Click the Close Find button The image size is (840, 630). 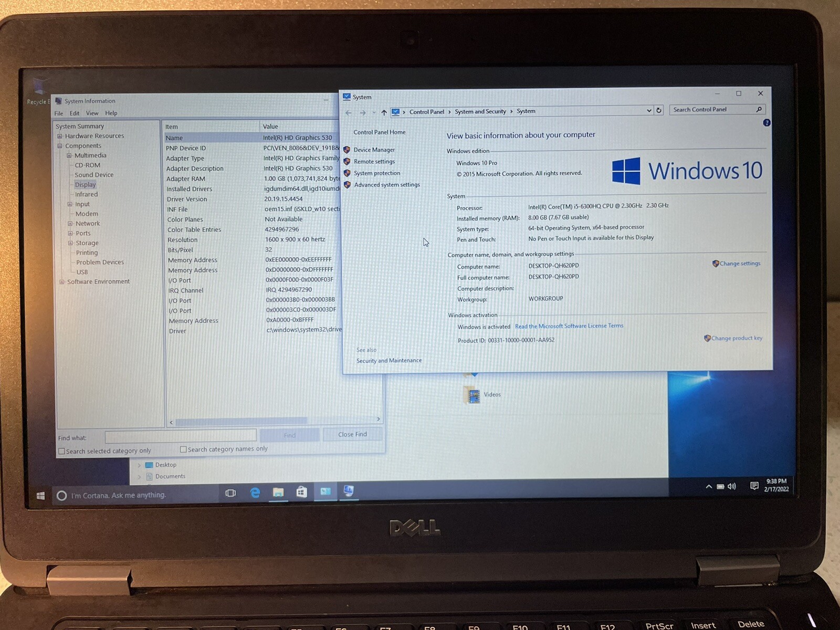pos(352,434)
